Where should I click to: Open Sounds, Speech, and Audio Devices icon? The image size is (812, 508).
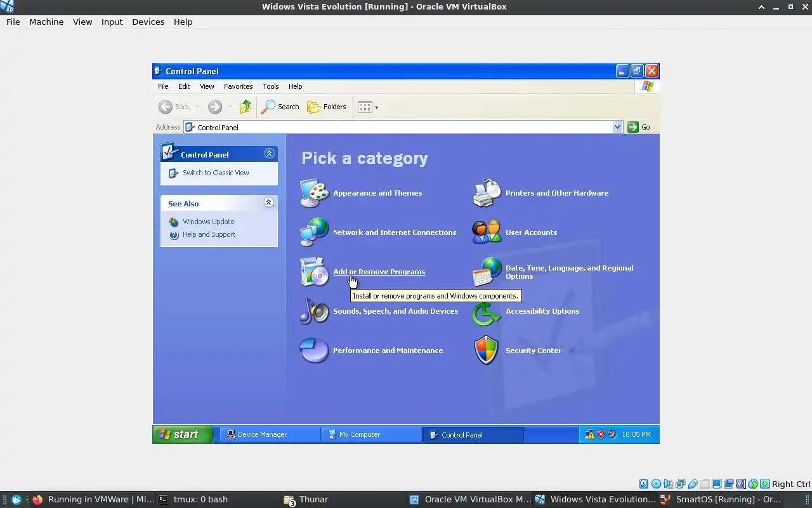[314, 311]
